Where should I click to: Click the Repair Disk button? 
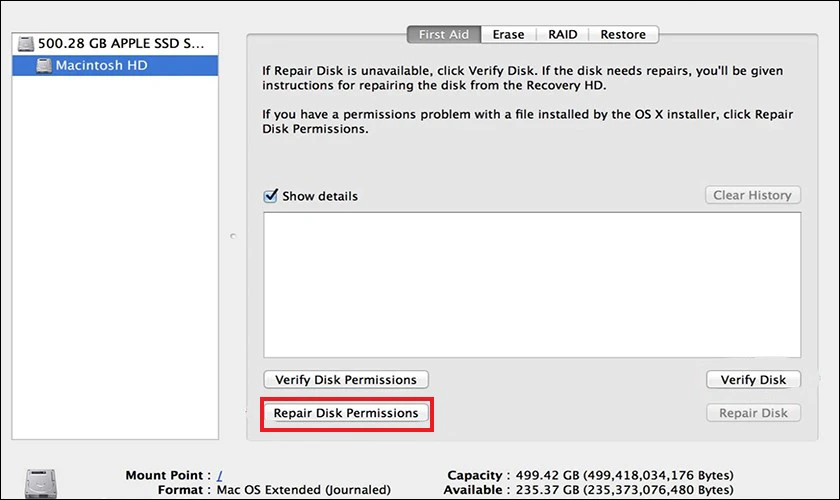(x=753, y=413)
